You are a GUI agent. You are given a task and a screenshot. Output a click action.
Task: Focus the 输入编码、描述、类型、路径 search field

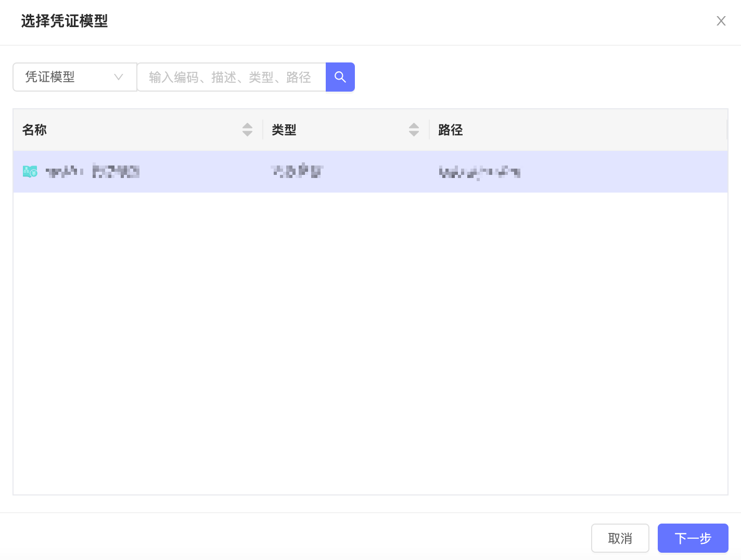tap(231, 77)
